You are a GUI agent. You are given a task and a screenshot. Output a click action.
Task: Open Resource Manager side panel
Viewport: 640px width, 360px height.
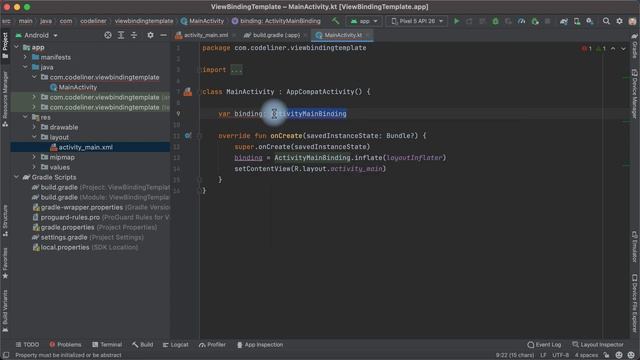[x=5, y=99]
